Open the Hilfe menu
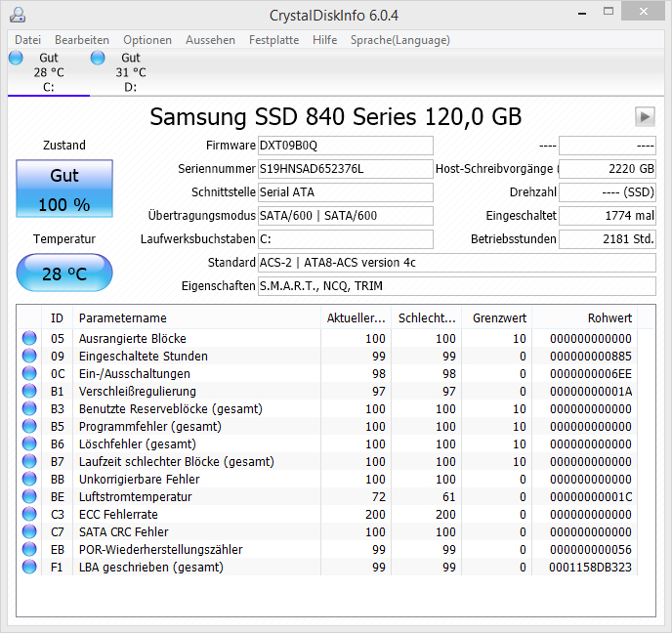Image resolution: width=672 pixels, height=633 pixels. coord(325,40)
